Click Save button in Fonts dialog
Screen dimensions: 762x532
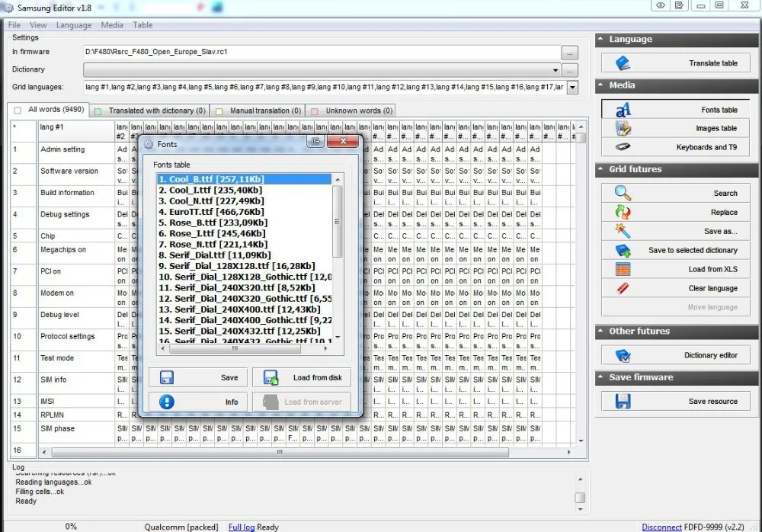(x=198, y=377)
